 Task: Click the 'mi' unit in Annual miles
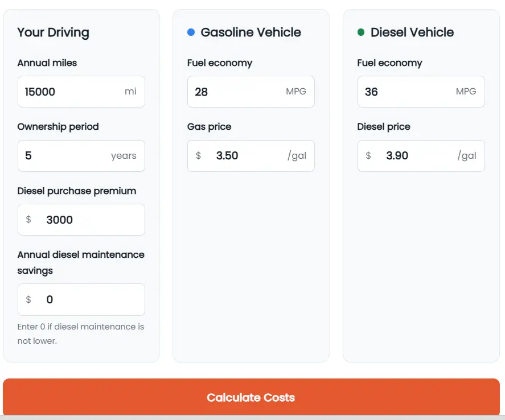[130, 92]
